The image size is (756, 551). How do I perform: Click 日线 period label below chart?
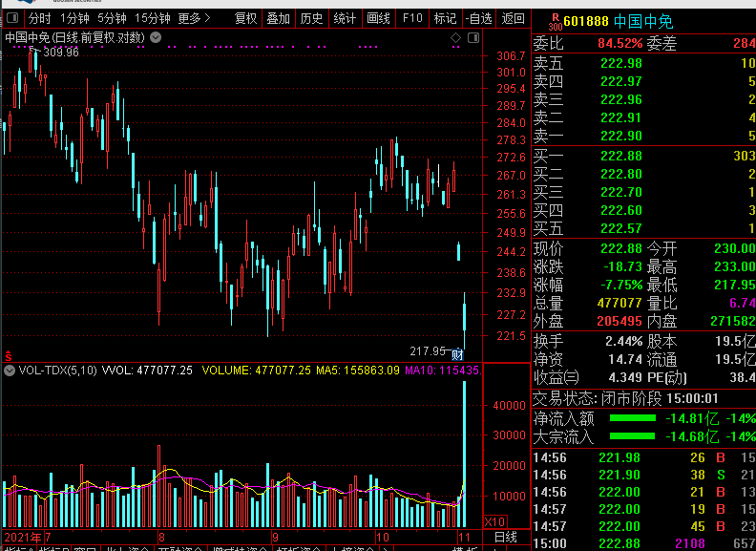(506, 537)
